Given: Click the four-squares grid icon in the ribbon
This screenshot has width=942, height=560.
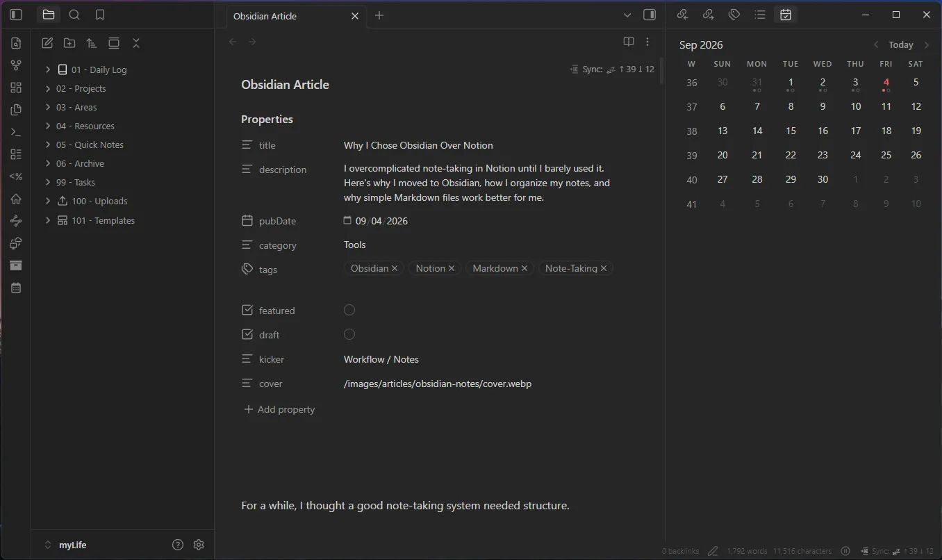Looking at the screenshot, I should point(16,88).
